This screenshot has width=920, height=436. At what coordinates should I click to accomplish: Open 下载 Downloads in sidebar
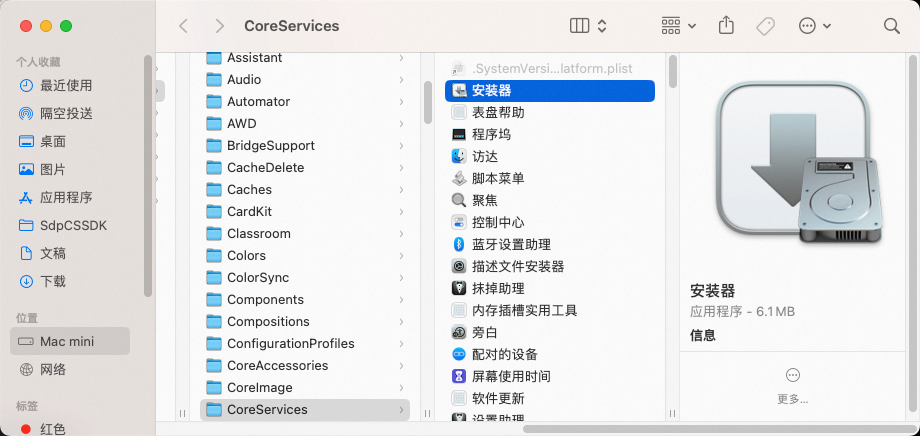pyautogui.click(x=53, y=281)
